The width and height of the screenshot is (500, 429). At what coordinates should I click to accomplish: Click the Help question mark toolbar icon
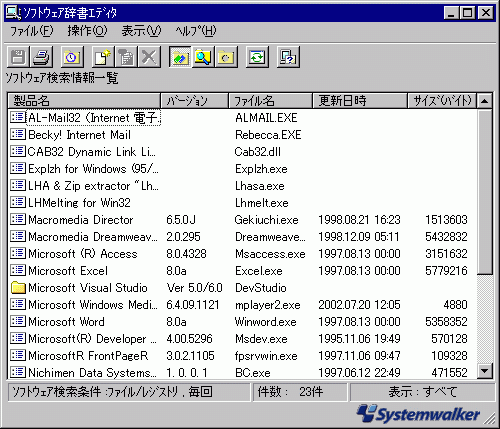click(x=288, y=57)
